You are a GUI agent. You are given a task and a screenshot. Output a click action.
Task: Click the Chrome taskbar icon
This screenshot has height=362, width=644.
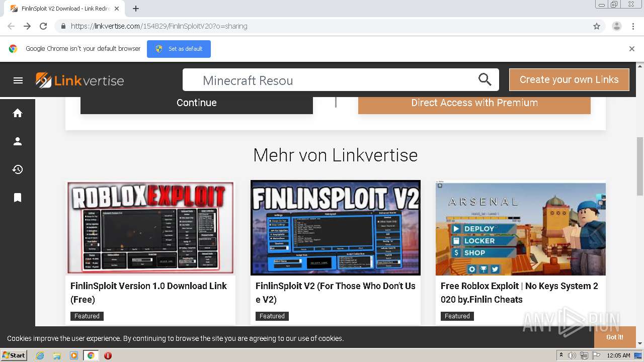91,355
